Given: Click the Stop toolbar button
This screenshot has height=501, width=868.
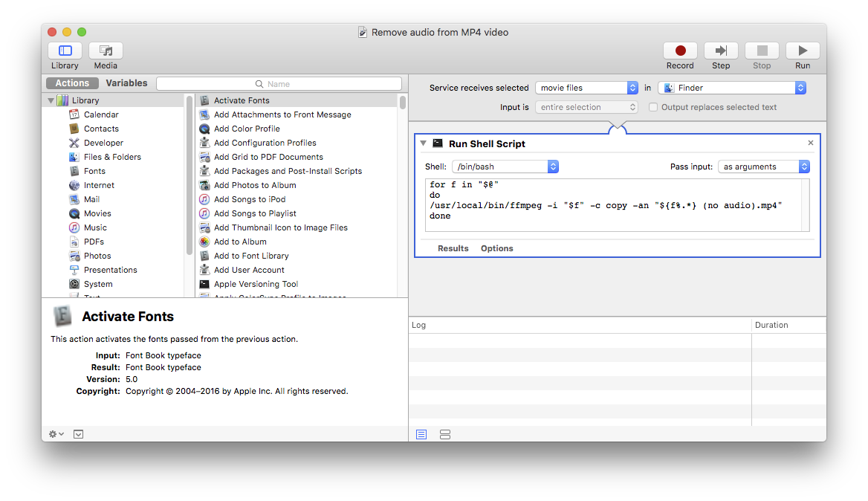Looking at the screenshot, I should (x=762, y=51).
